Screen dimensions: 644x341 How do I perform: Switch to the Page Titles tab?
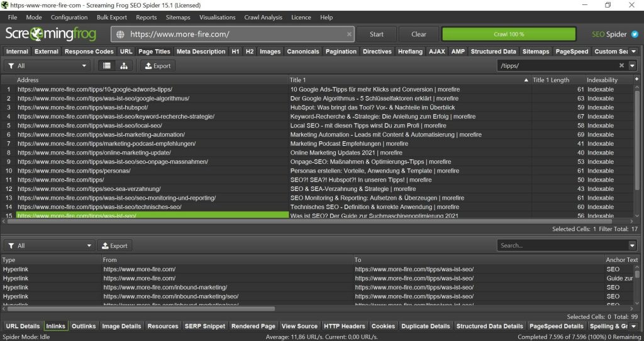tap(154, 51)
